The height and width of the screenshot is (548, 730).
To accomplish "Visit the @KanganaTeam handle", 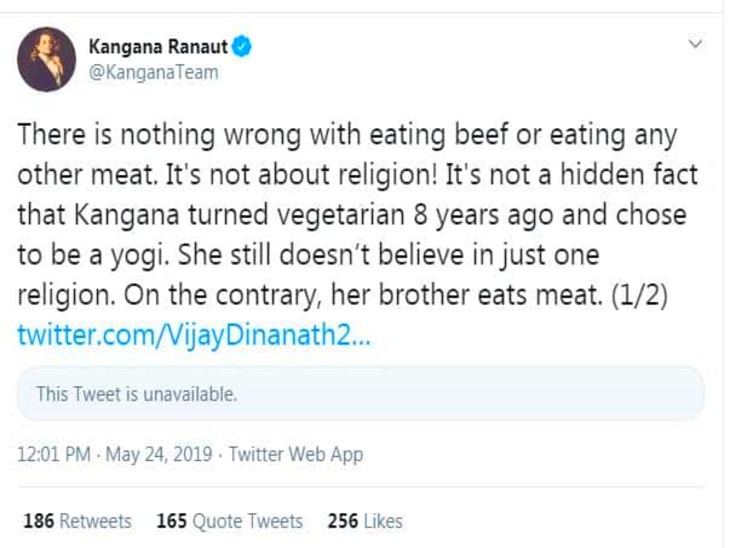I will click(x=153, y=72).
